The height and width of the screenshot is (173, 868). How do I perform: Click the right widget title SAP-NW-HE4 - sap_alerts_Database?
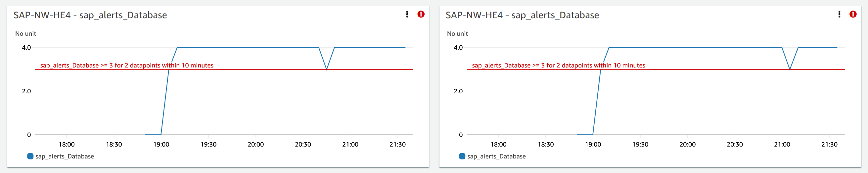[522, 15]
